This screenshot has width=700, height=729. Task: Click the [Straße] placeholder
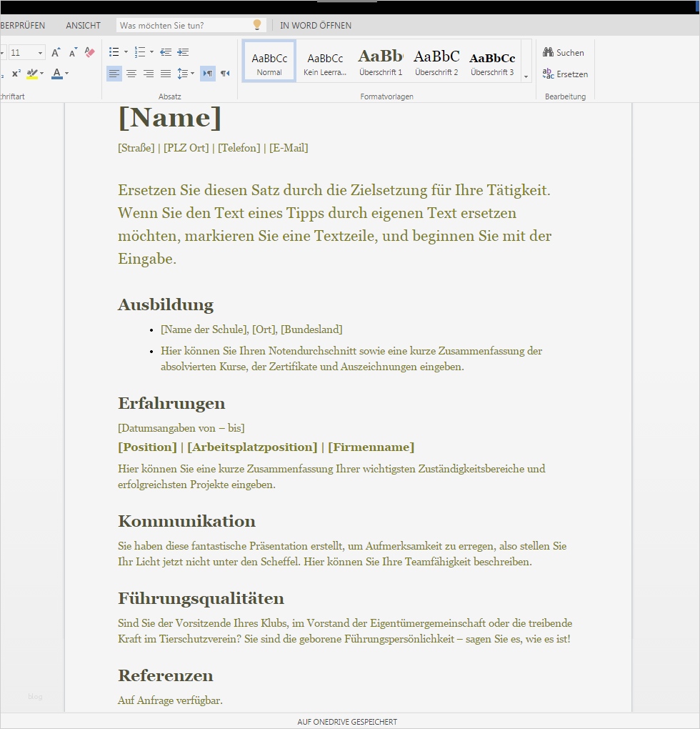click(x=136, y=148)
